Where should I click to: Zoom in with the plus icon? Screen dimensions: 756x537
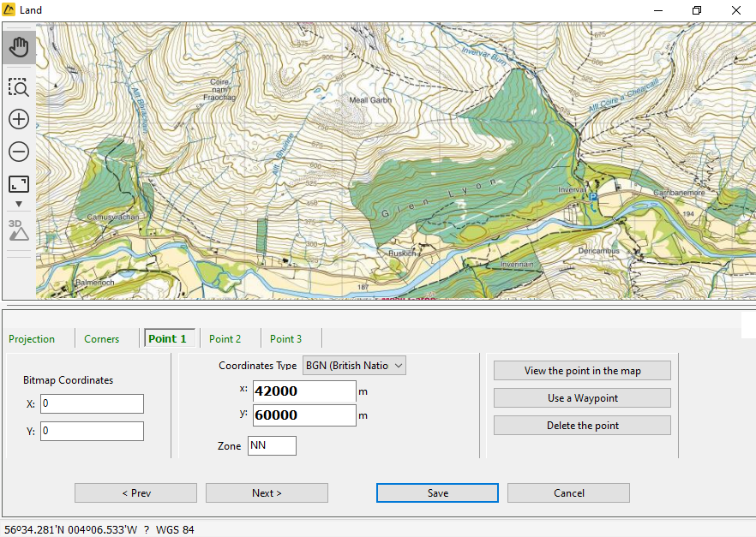[18, 120]
